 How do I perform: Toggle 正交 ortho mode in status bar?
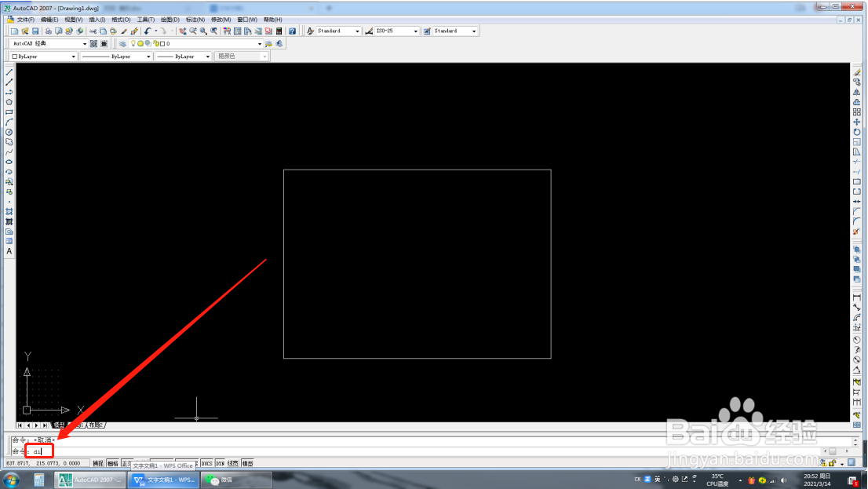point(126,464)
